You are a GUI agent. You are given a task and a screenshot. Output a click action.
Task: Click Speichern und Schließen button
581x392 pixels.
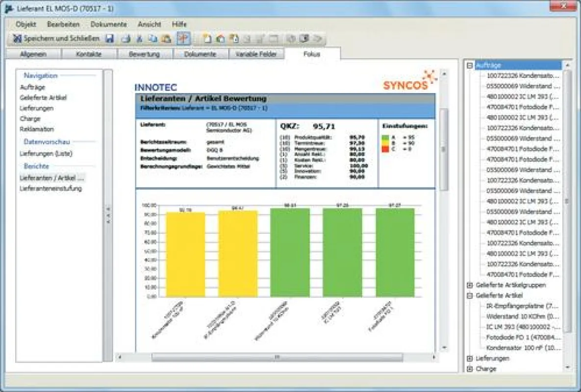point(56,38)
